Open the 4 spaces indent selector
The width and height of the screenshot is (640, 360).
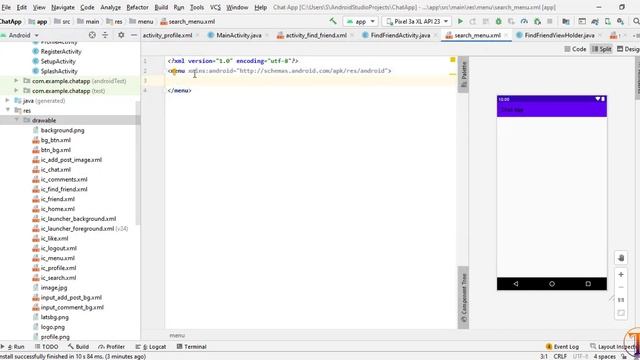coord(604,356)
